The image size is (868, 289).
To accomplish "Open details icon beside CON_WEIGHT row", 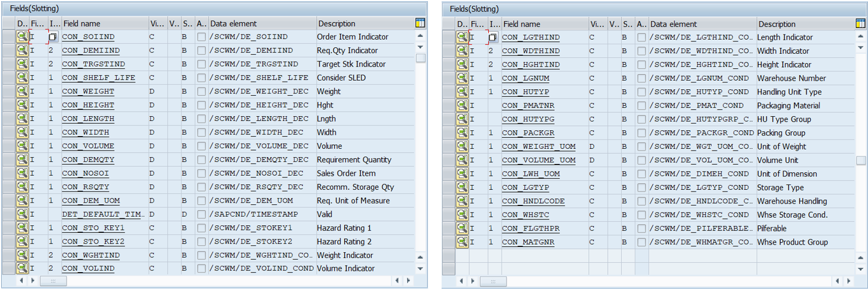I will tap(22, 92).
